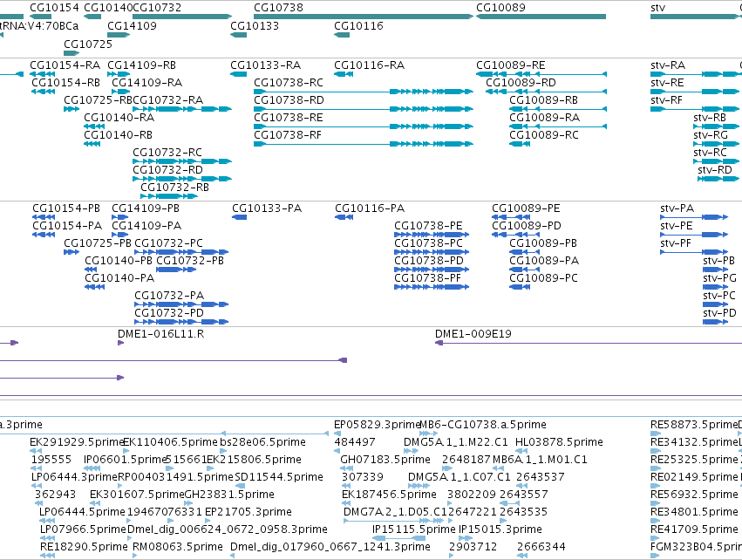This screenshot has width=742, height=560.
Task: Click EST HL03878.5prime
Action: pos(560,442)
